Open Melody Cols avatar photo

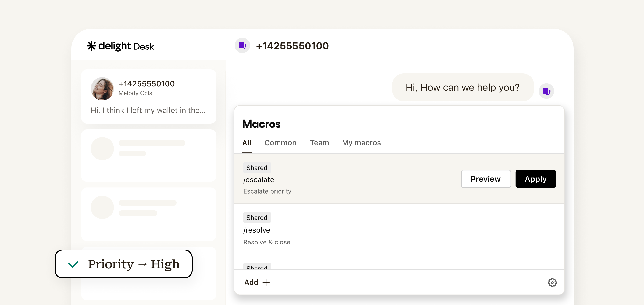click(x=102, y=89)
